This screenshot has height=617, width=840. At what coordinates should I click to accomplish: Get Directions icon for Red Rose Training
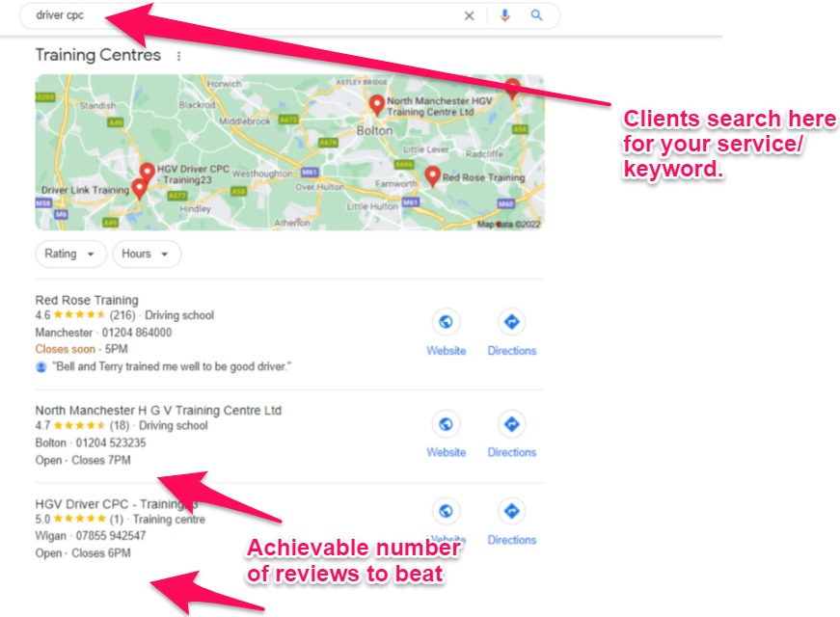pyautogui.click(x=511, y=322)
